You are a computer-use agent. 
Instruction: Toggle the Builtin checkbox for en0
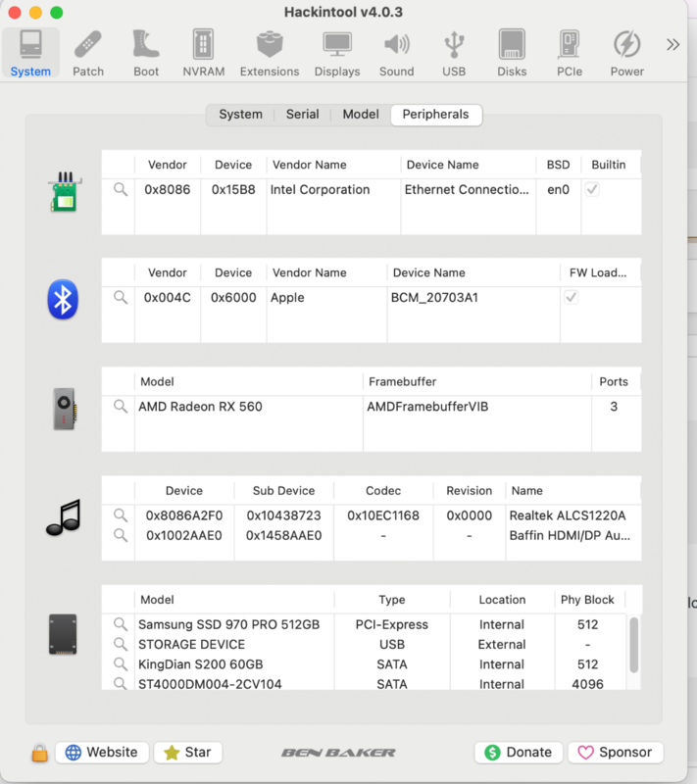point(592,189)
